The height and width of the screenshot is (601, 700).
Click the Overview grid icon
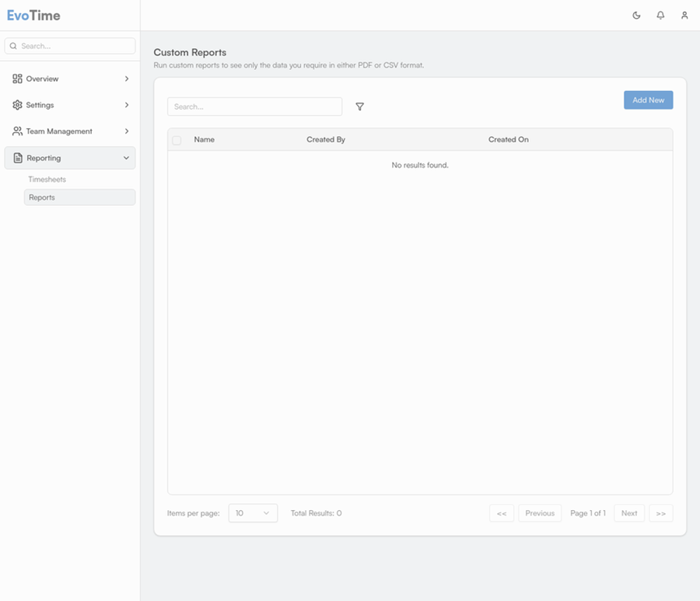click(17, 79)
